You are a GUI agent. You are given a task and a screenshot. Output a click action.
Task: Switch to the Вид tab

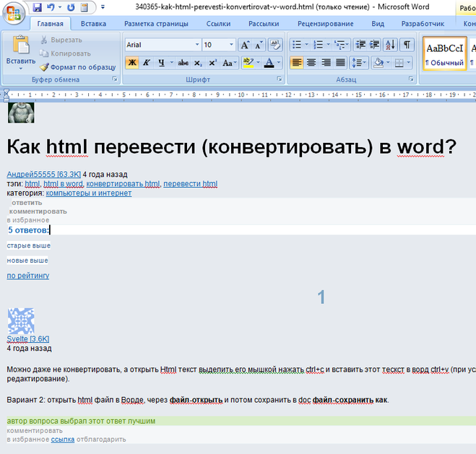378,24
